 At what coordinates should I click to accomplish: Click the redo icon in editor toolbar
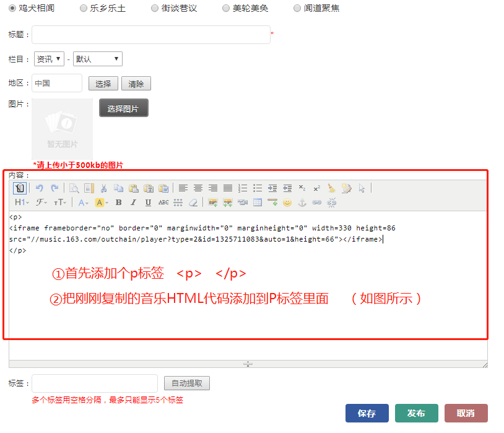point(54,188)
